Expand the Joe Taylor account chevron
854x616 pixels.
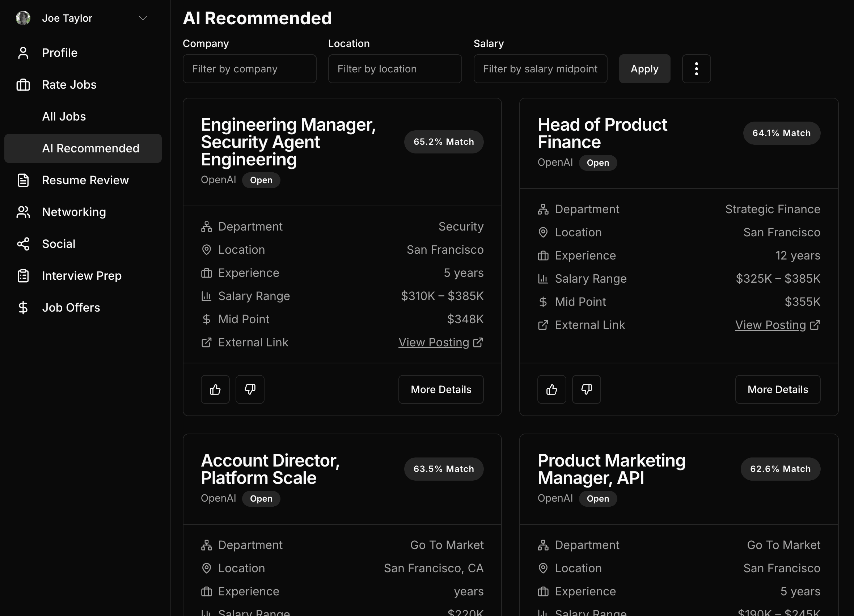pos(143,18)
